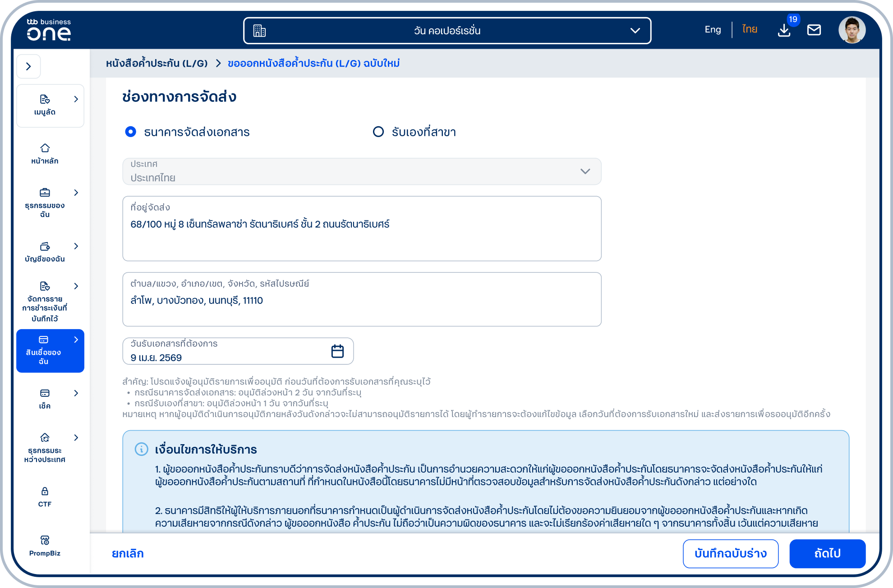Click ขอออกหนังสือค้ำประกัน ฉบับใหม่ breadcrumb
The width and height of the screenshot is (893, 588).
pyautogui.click(x=313, y=63)
